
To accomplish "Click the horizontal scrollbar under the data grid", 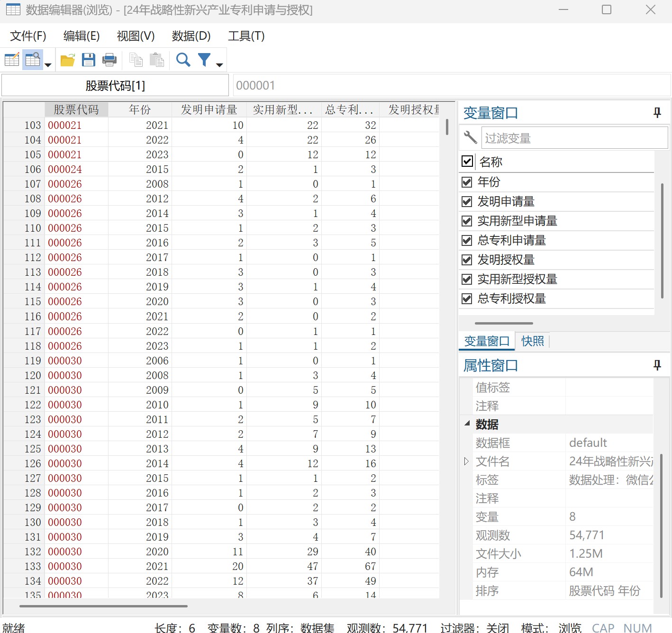I will [x=103, y=606].
